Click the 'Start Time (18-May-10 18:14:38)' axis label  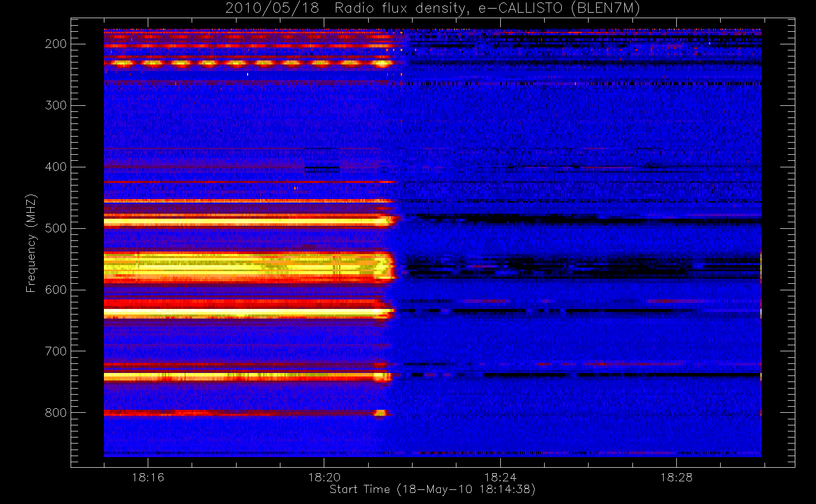pos(432,489)
